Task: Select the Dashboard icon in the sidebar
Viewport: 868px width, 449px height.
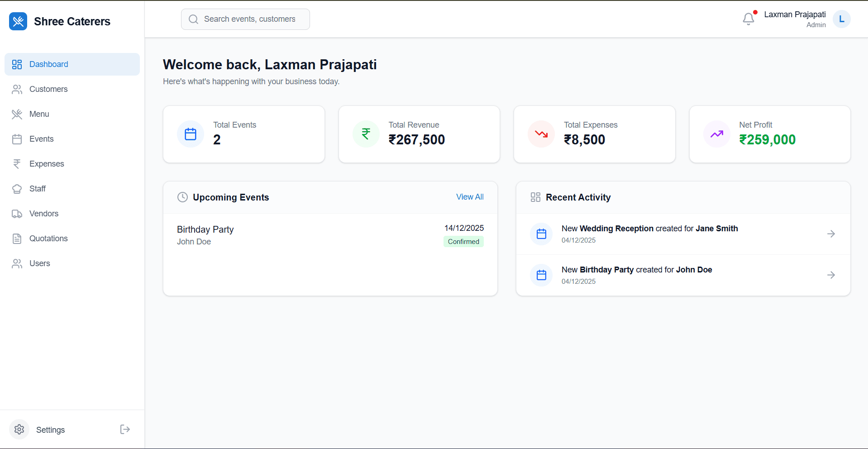Action: [17, 64]
